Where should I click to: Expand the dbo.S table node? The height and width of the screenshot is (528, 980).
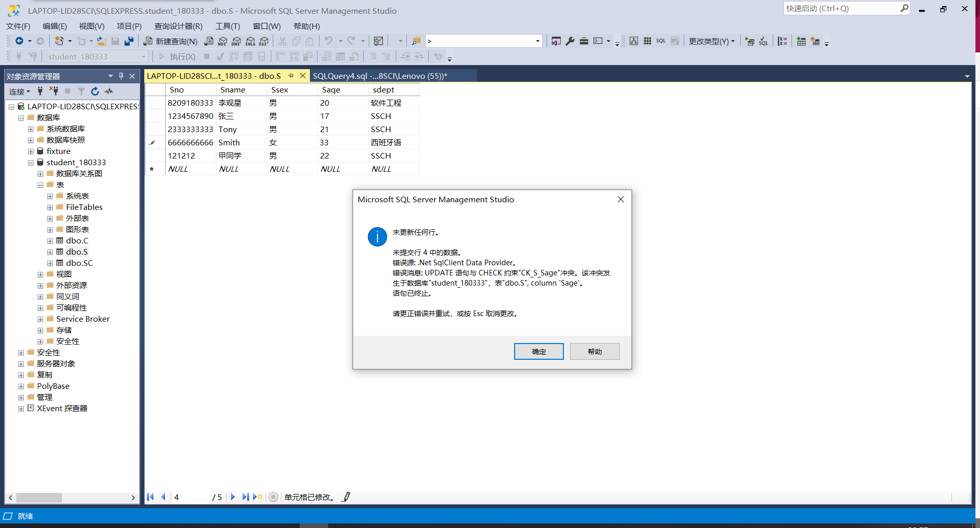tap(50, 252)
